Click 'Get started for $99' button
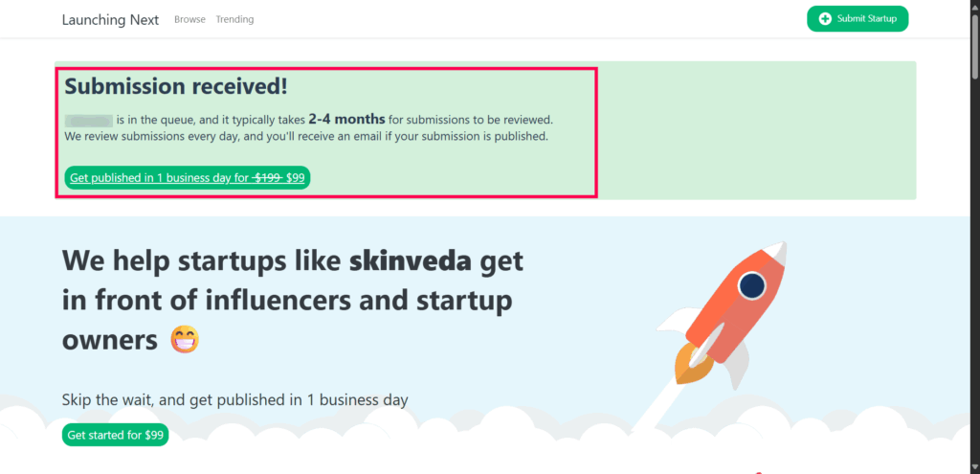This screenshot has width=980, height=474. (116, 435)
